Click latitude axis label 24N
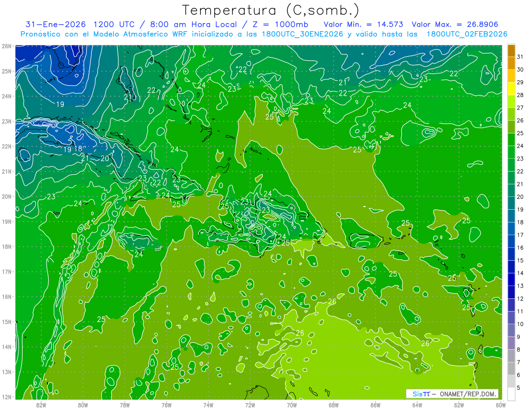The height and width of the screenshot is (411, 532). click(6, 96)
